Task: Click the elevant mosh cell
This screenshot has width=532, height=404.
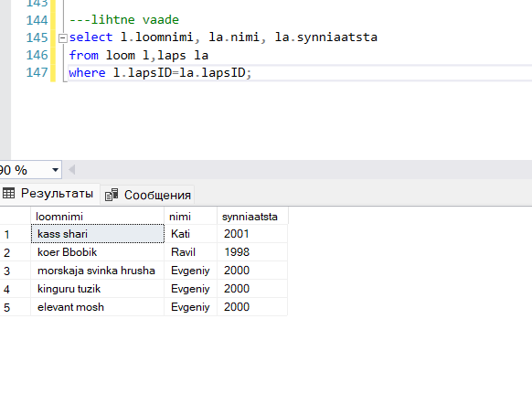Action: pos(98,307)
